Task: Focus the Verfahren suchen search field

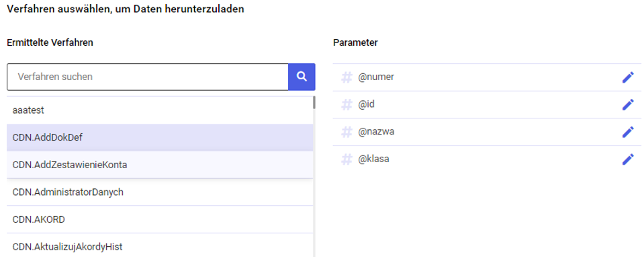Action: coord(148,77)
